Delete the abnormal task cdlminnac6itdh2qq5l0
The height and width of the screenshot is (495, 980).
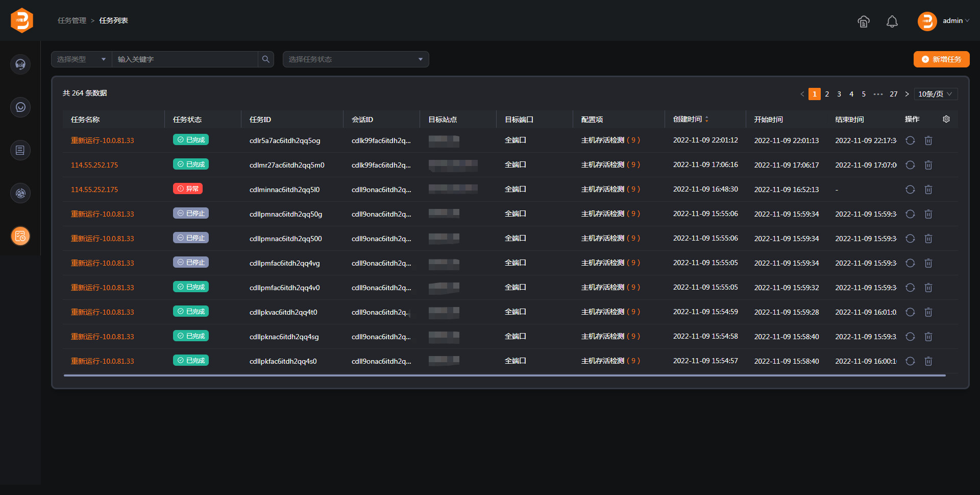[928, 190]
